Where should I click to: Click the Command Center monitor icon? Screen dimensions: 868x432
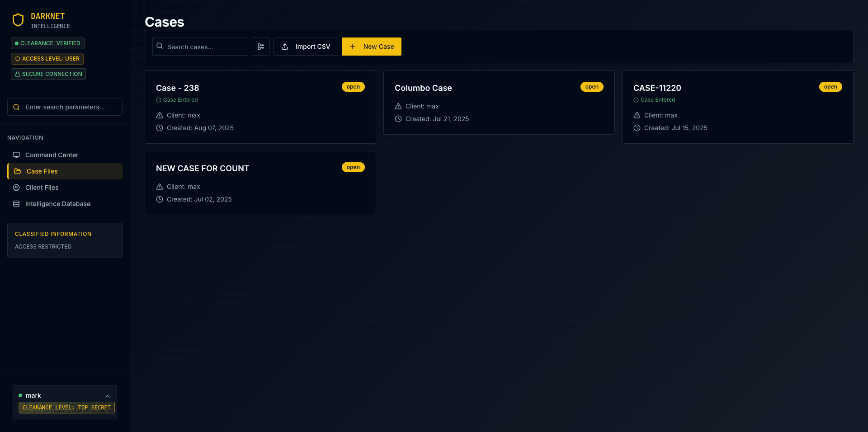tap(16, 155)
